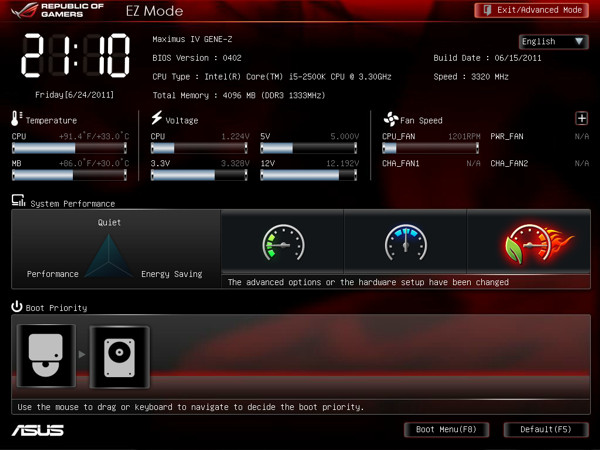The width and height of the screenshot is (600, 450).
Task: Click the 'EZ Mode' title
Action: pos(154,11)
